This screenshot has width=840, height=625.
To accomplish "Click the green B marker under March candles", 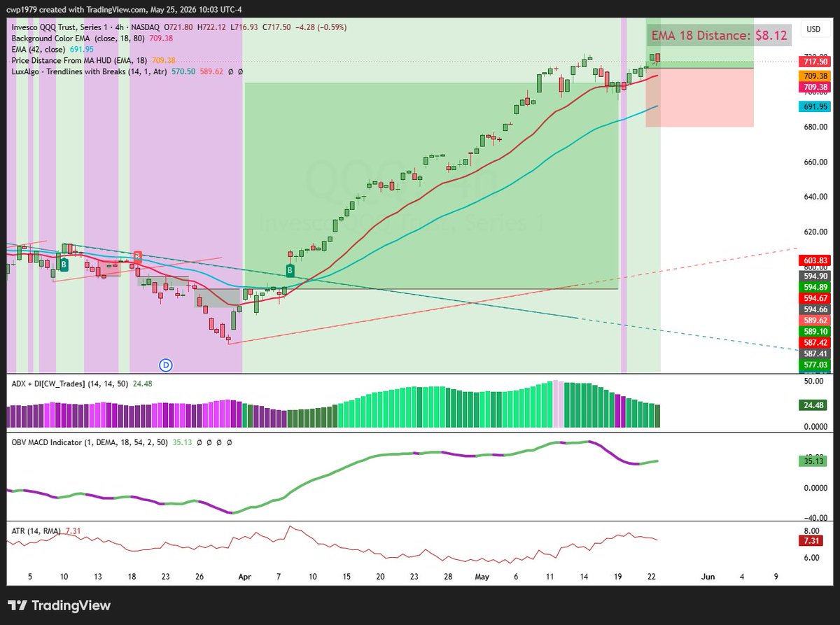I will (x=63, y=265).
